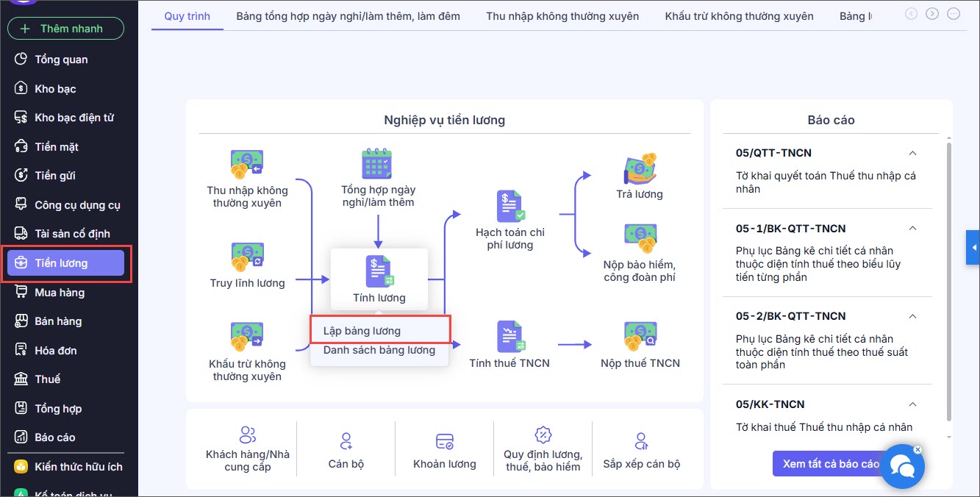Open the Thuế sidebar icon
Image resolution: width=980 pixels, height=497 pixels.
pos(21,379)
